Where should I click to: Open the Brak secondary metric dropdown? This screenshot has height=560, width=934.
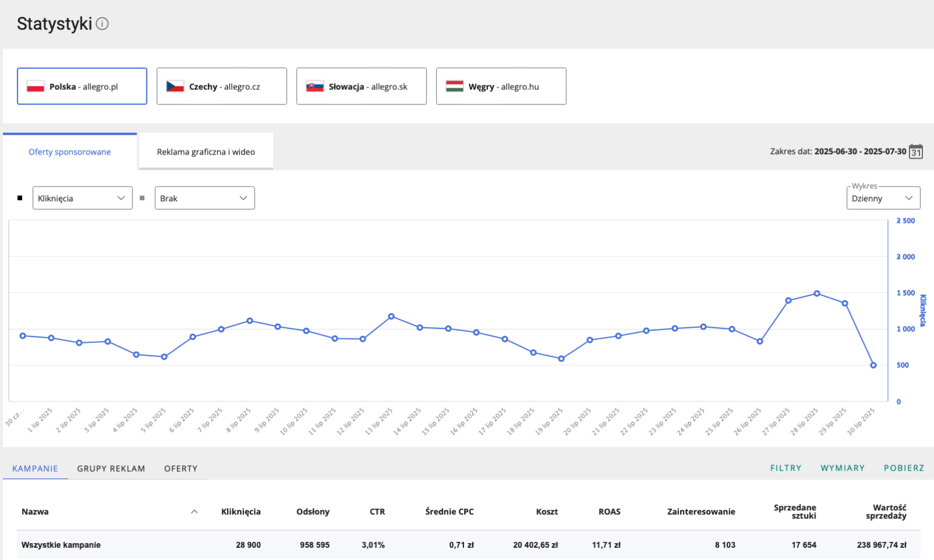tap(204, 198)
